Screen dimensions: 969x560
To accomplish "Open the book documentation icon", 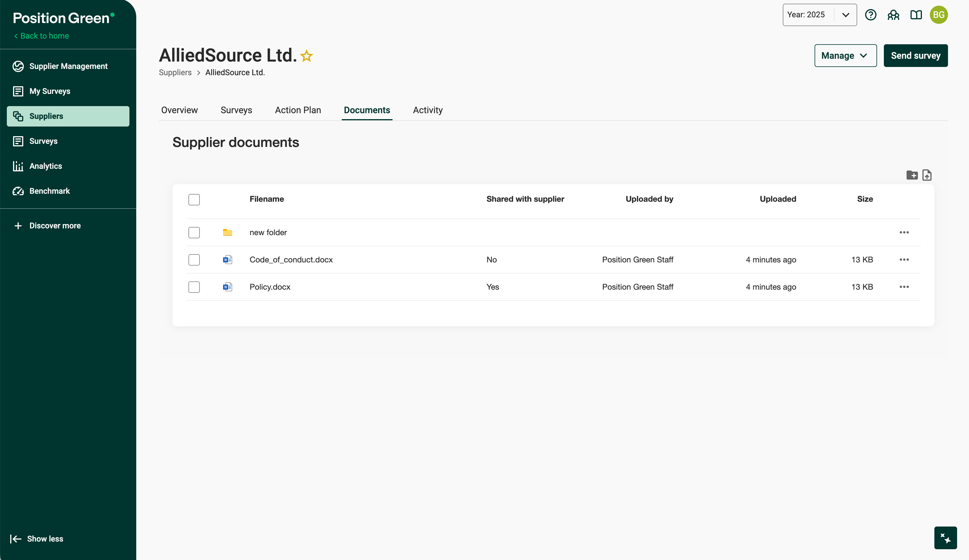I will click(x=916, y=15).
